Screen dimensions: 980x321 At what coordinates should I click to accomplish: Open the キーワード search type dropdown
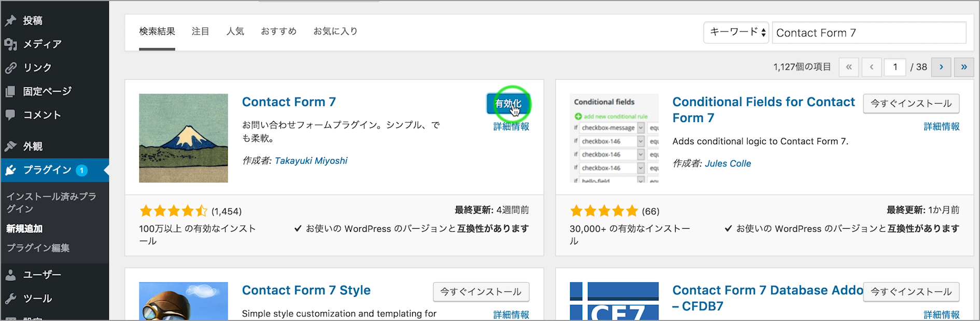736,32
